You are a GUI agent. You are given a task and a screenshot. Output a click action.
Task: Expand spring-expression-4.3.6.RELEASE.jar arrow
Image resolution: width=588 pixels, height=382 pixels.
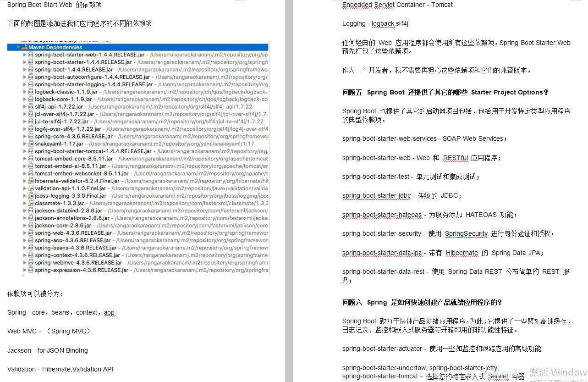coord(25,270)
